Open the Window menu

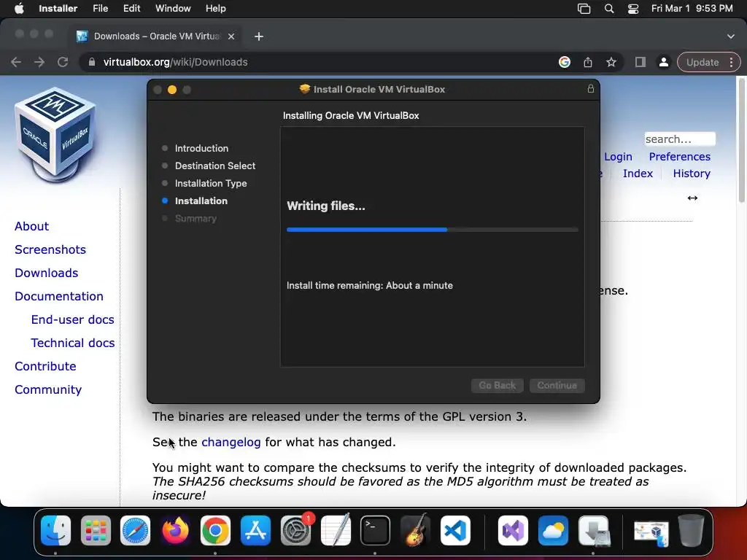pos(173,9)
